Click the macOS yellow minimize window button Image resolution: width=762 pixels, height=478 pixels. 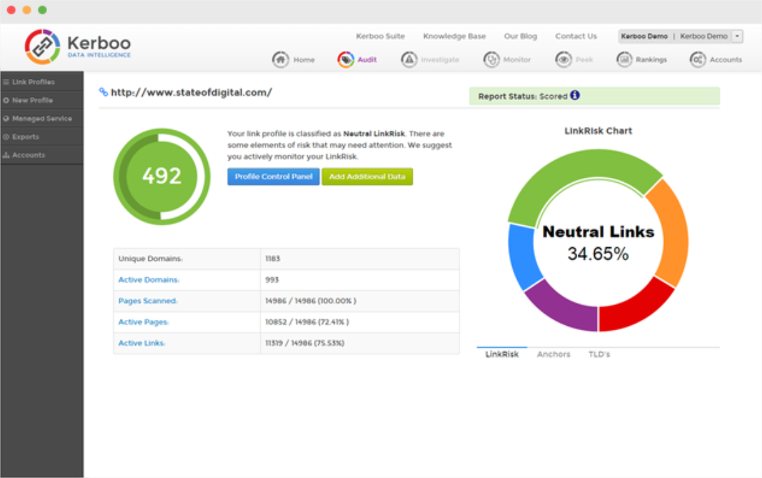27,10
